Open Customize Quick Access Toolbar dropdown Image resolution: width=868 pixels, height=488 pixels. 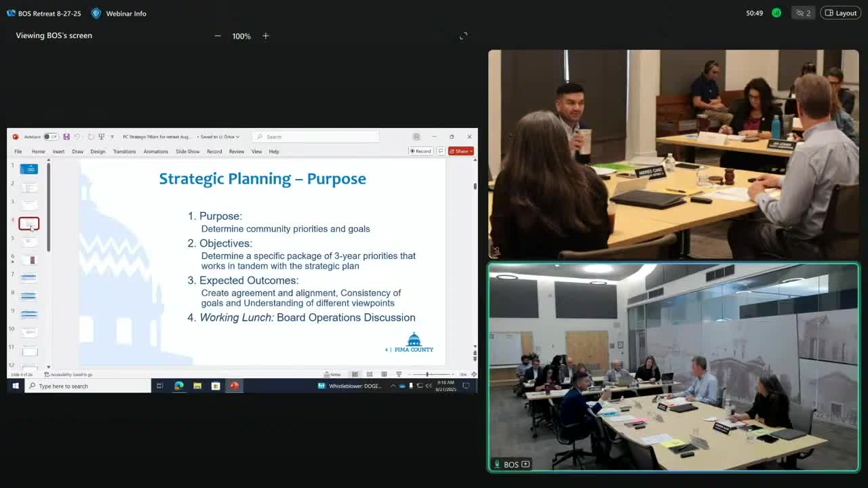(112, 137)
